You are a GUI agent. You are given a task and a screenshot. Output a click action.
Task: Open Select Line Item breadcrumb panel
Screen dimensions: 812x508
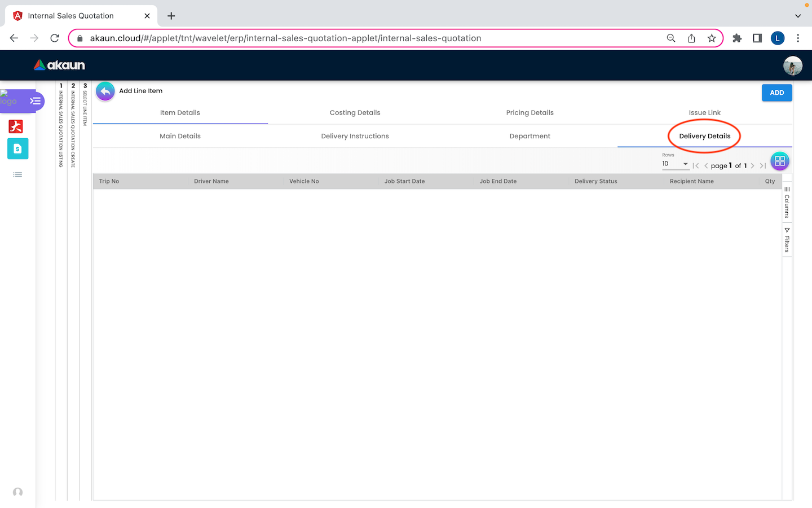[x=85, y=104]
